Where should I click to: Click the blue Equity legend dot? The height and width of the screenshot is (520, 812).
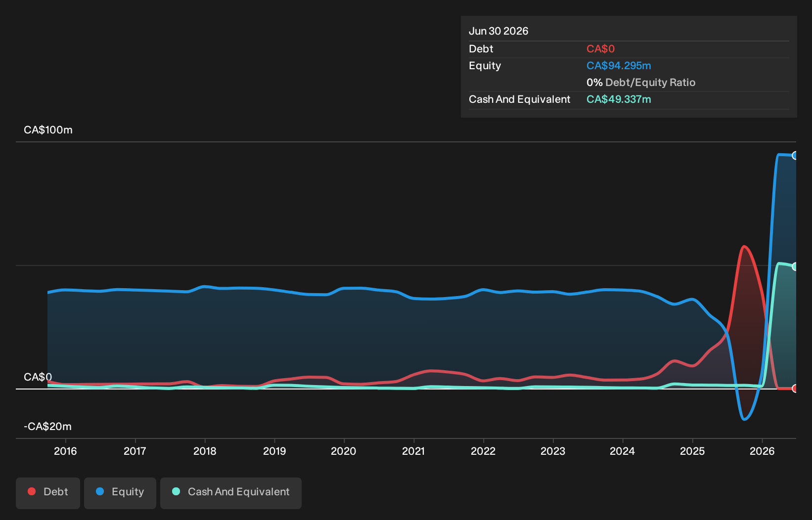(100, 491)
